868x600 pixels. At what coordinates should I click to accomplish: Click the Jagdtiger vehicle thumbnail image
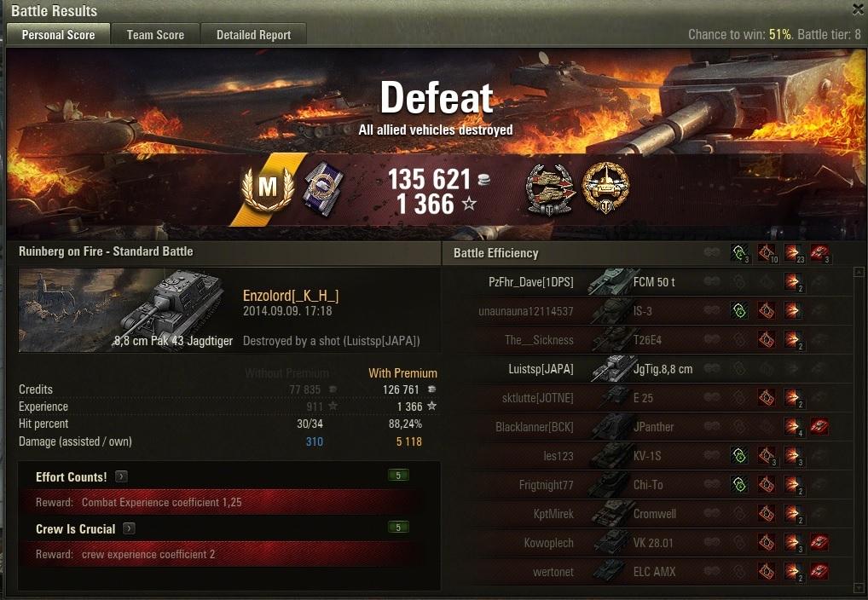pos(127,310)
